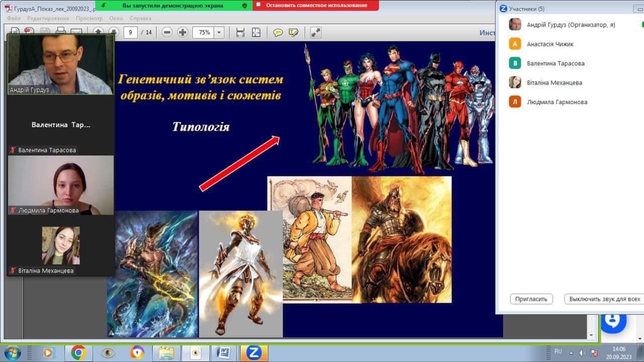Fit one full page to window

coord(256,33)
